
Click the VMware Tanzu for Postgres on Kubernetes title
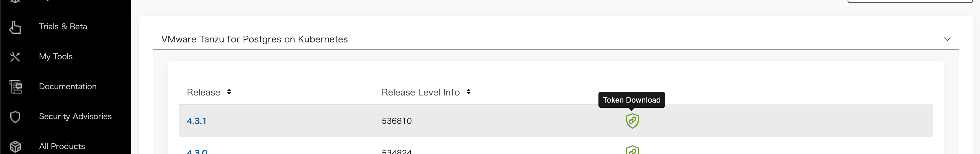254,39
